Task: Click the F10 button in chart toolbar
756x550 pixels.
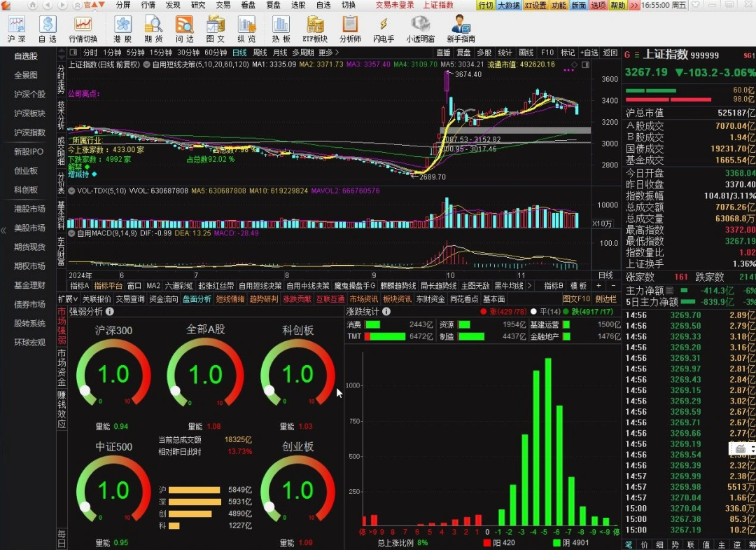Action: point(547,53)
